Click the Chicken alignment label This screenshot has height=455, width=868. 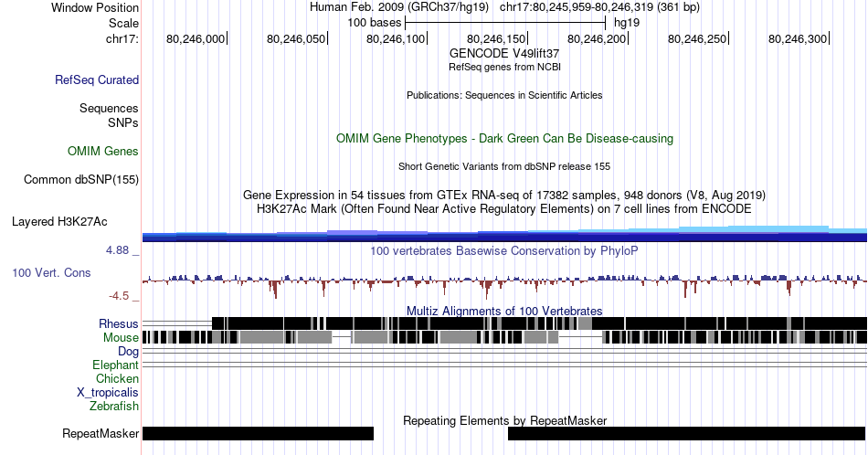[x=117, y=378]
